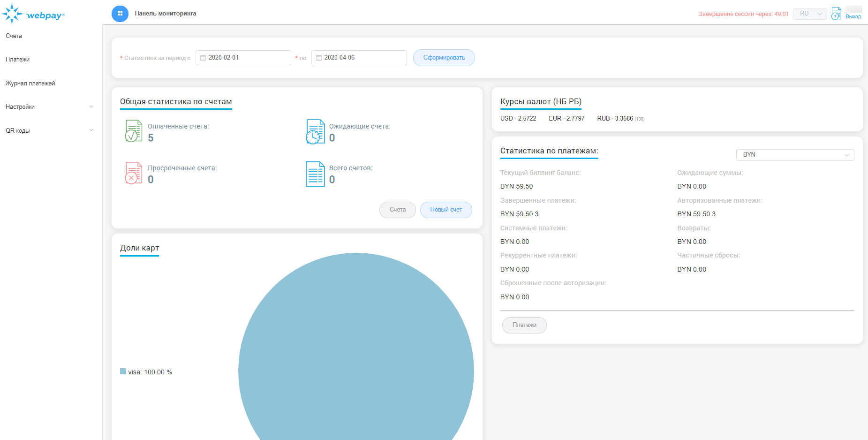
Task: Select Платежи in the sidebar
Action: pyautogui.click(x=18, y=60)
